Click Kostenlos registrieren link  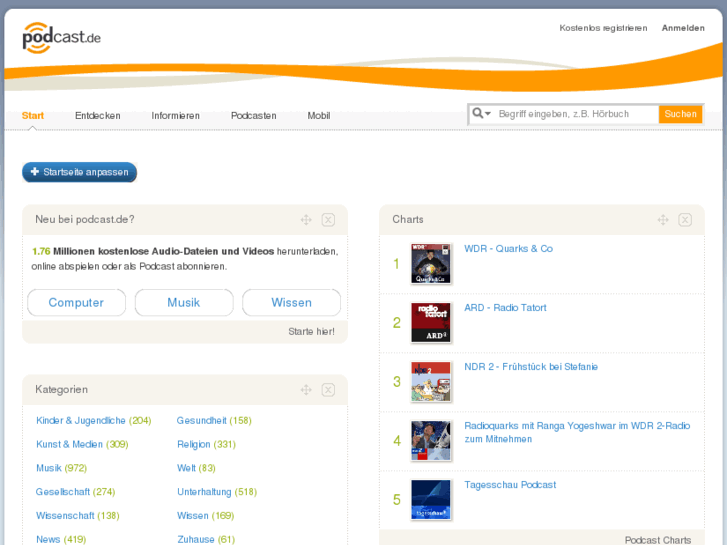[603, 28]
